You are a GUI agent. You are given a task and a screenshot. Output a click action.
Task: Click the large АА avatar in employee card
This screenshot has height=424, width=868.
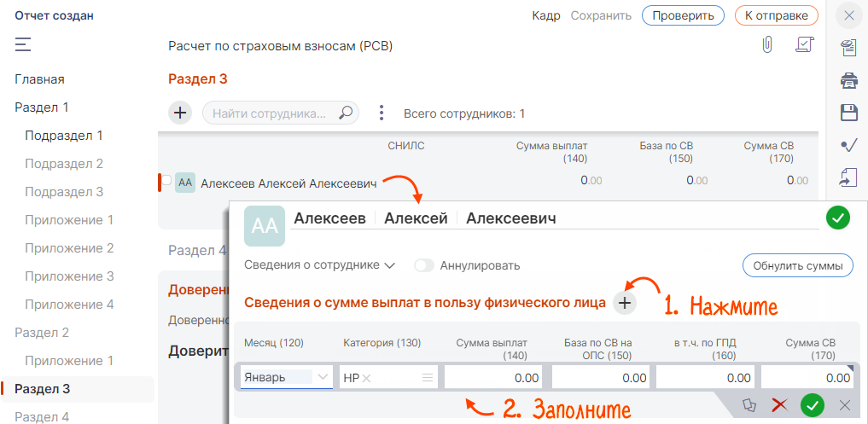265,226
